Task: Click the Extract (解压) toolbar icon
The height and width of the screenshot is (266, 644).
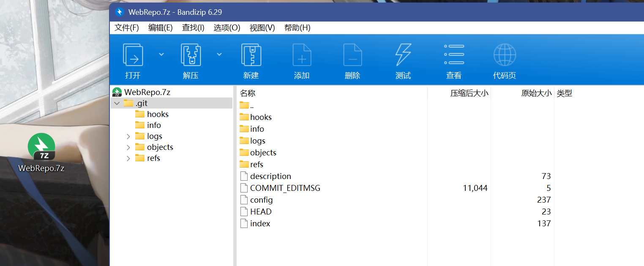Action: point(191,55)
